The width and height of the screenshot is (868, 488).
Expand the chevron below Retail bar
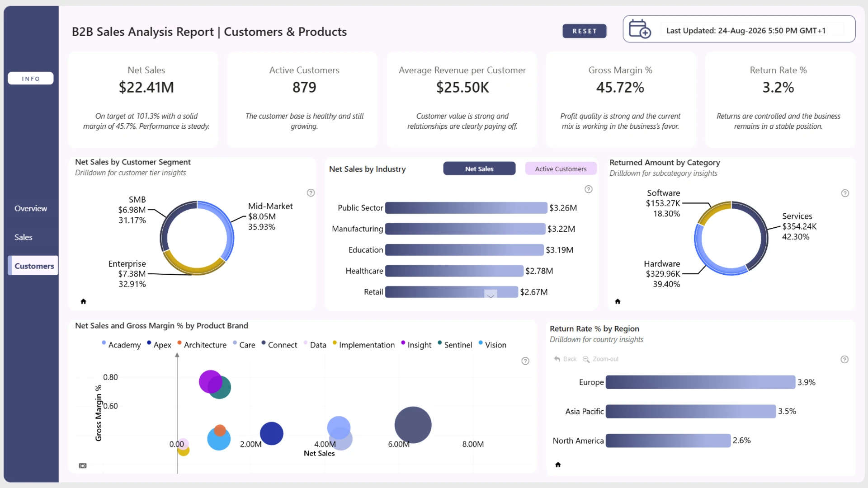pyautogui.click(x=491, y=295)
